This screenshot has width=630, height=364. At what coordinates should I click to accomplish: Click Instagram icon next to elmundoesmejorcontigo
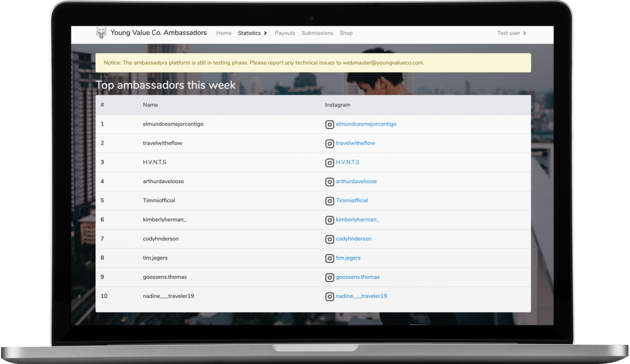tap(330, 124)
